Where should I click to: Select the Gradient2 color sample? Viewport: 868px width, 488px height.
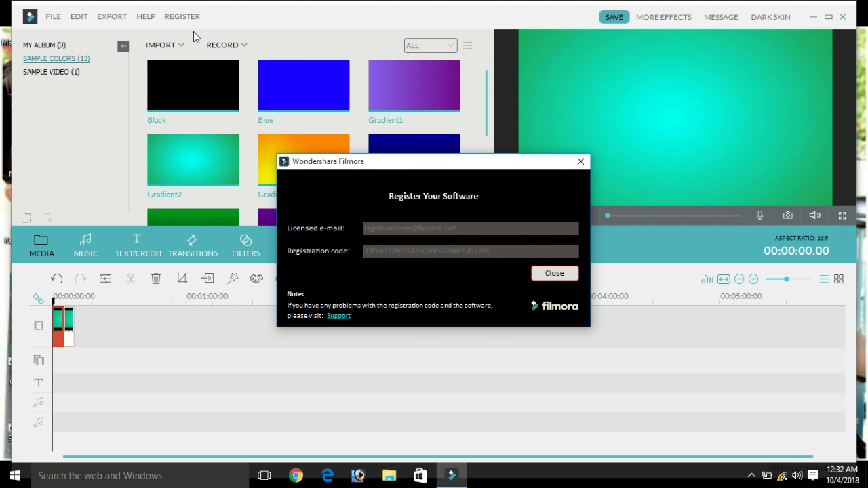coord(193,160)
